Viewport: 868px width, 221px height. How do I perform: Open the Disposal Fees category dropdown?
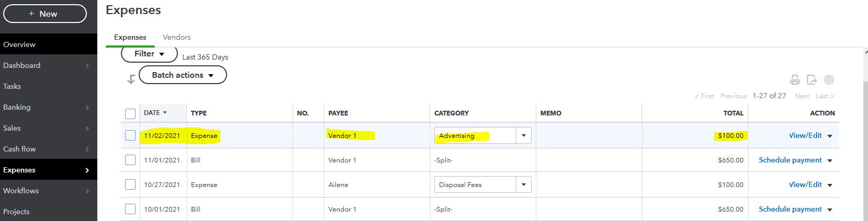(523, 184)
